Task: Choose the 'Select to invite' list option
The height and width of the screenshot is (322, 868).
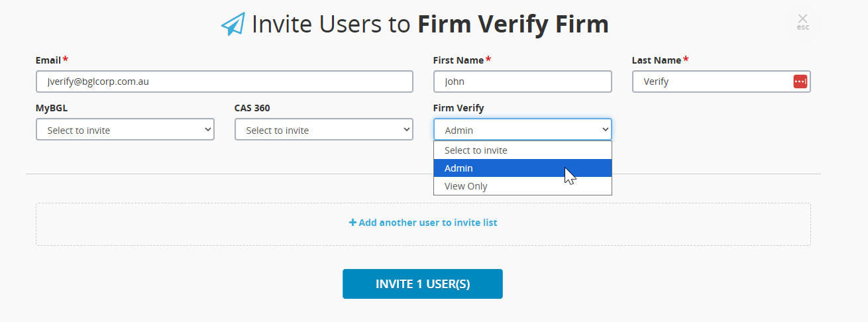Action: tap(523, 150)
